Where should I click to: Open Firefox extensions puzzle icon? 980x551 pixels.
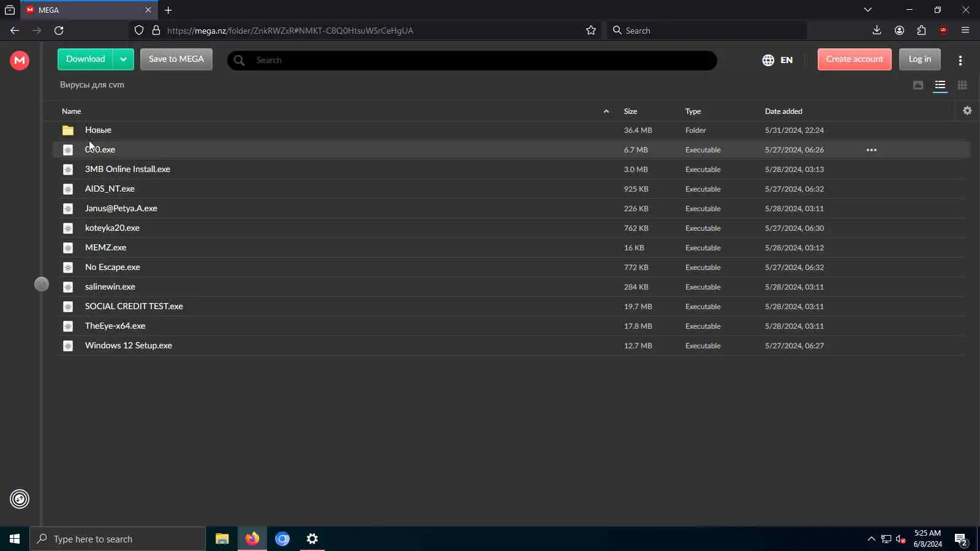(921, 30)
